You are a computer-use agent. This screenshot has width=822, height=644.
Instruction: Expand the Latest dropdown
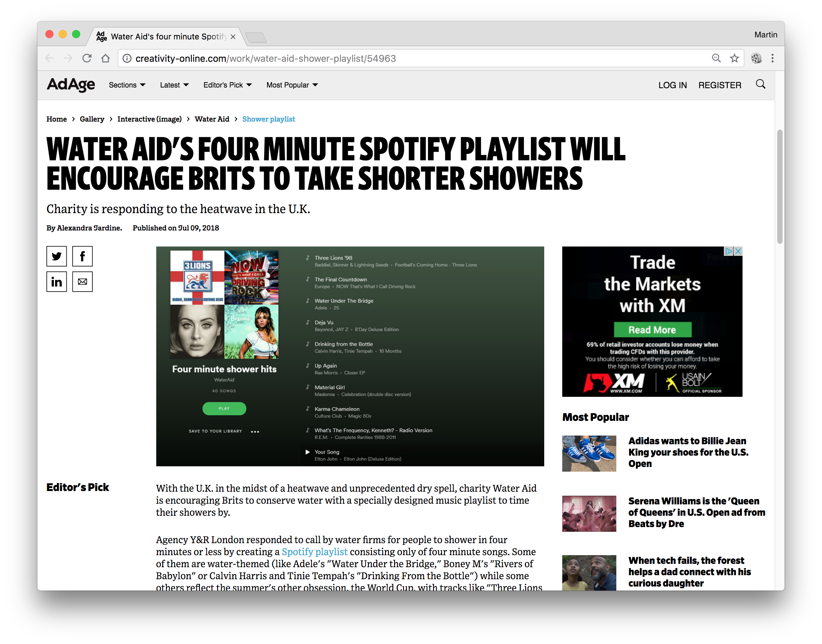pyautogui.click(x=174, y=85)
